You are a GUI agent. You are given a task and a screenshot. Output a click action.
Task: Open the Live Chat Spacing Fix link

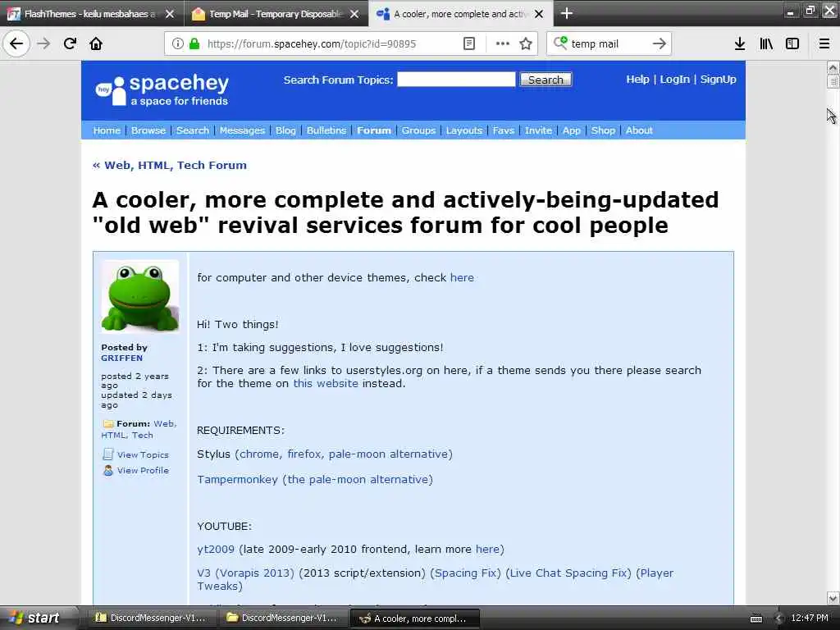[568, 573]
